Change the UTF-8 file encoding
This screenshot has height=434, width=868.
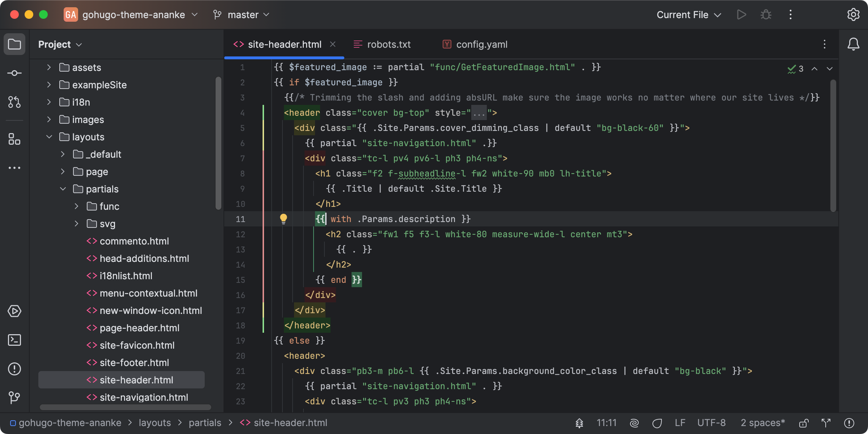[x=711, y=423]
